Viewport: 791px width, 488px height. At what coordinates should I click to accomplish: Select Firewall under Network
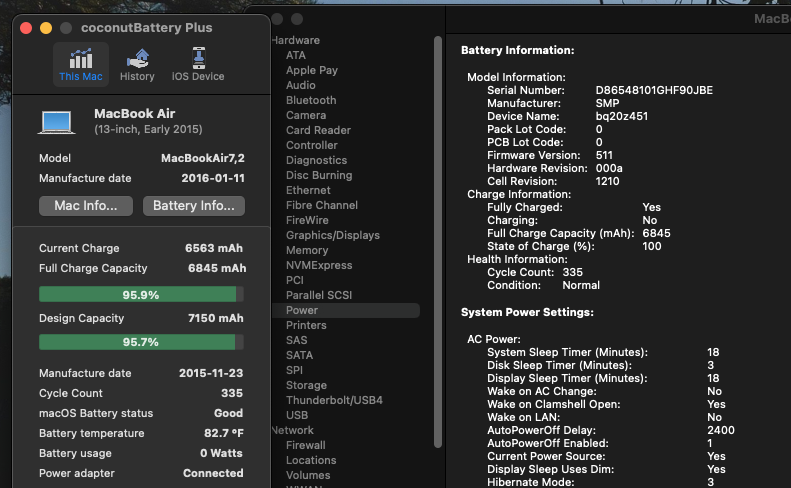[305, 445]
